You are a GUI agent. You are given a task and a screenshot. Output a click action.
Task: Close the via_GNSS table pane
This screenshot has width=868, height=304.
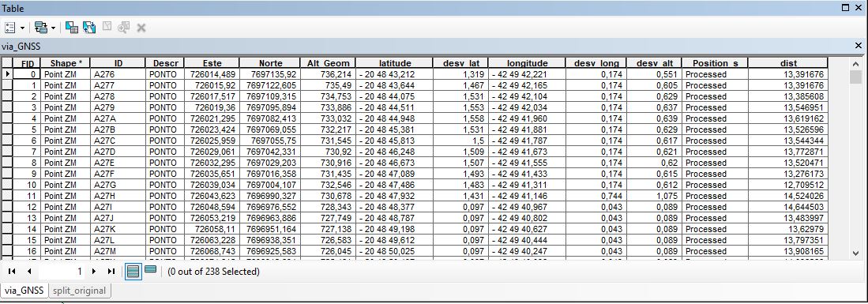(x=859, y=46)
